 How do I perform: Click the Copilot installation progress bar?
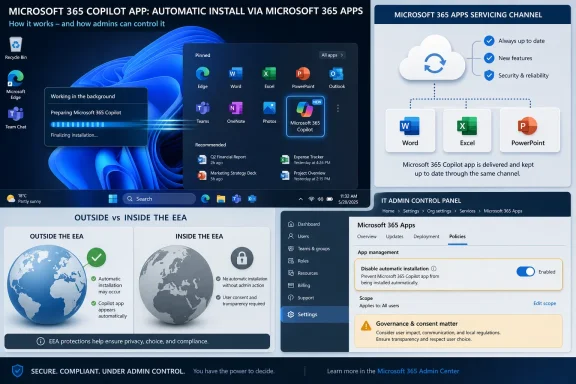[96, 125]
